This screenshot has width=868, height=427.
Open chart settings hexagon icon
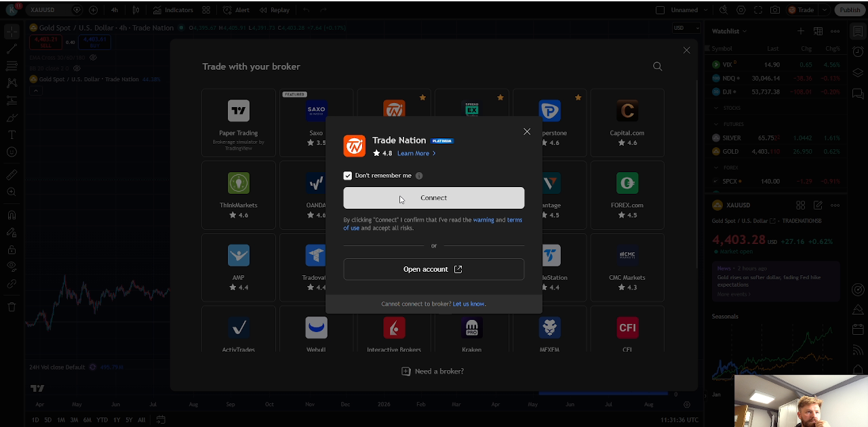pyautogui.click(x=741, y=10)
